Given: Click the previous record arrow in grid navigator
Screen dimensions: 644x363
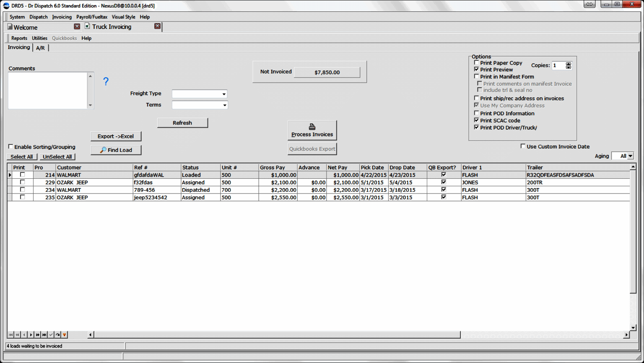Looking at the screenshot, I should [24, 334].
